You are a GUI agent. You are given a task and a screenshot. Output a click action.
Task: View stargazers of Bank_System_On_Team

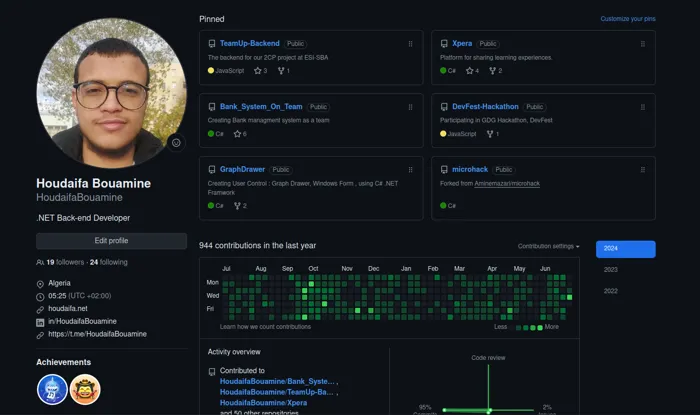pos(240,134)
